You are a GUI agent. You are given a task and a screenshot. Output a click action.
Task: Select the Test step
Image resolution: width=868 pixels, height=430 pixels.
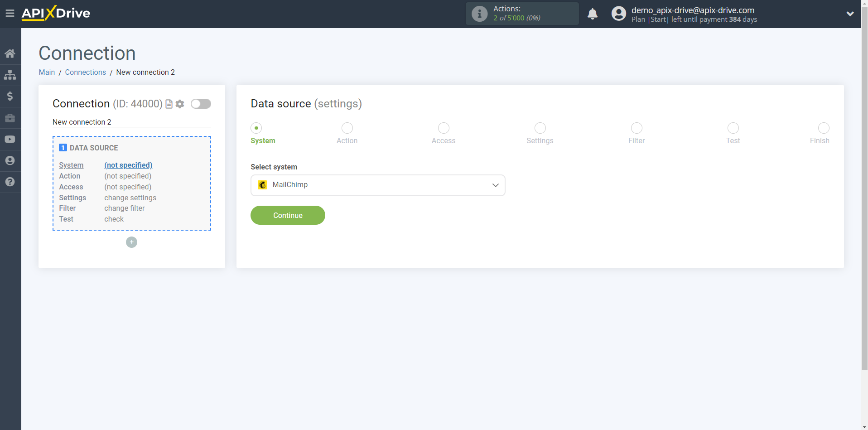(733, 128)
